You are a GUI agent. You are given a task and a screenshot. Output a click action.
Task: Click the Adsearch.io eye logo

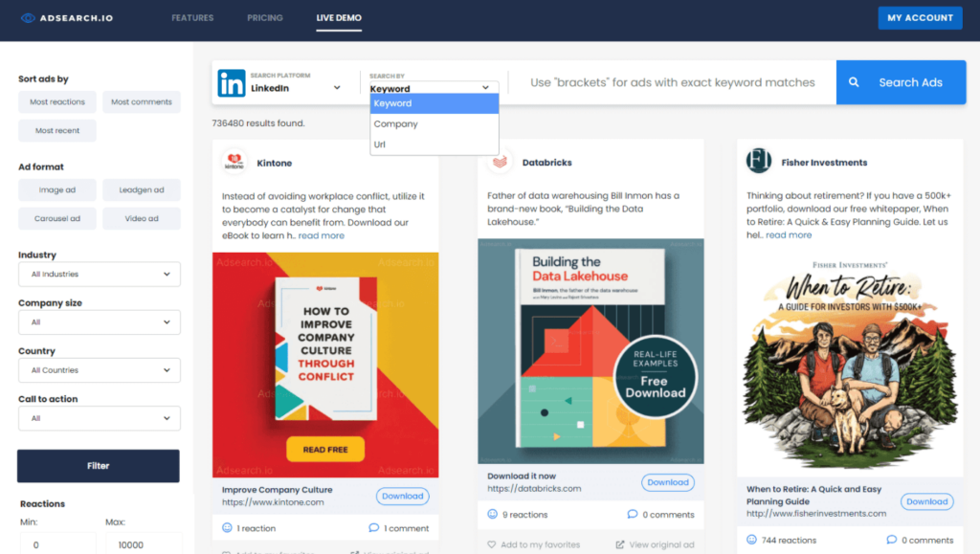[x=28, y=18]
